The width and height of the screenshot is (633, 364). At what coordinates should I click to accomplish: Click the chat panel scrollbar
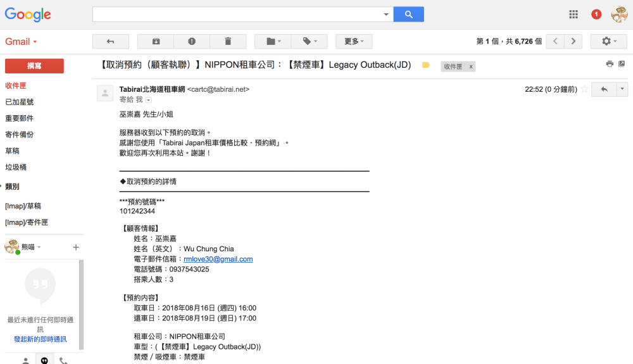(x=81, y=304)
